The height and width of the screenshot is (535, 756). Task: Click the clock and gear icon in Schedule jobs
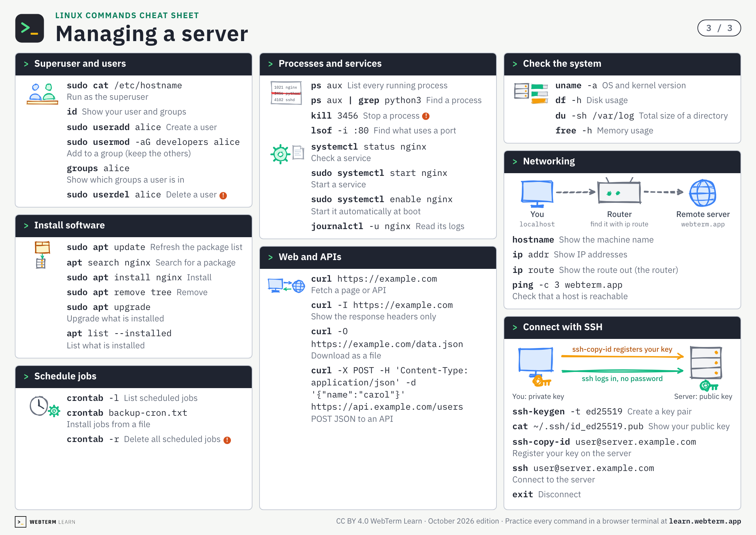coord(45,407)
